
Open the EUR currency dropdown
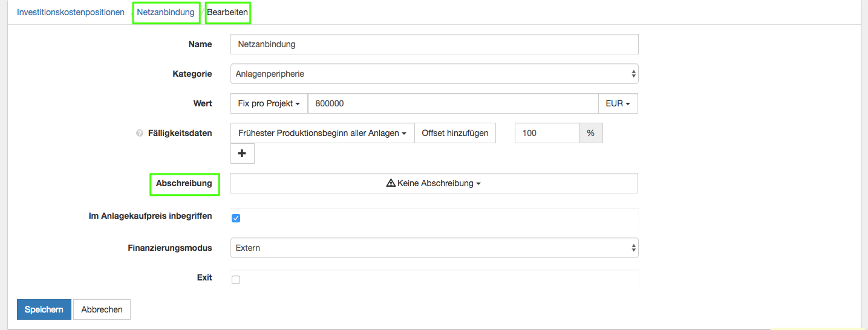(x=618, y=103)
